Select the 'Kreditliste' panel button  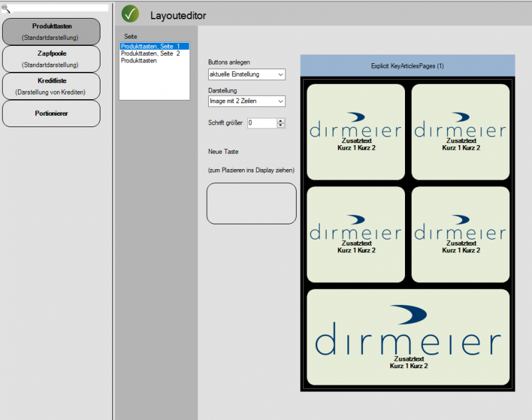pos(51,86)
